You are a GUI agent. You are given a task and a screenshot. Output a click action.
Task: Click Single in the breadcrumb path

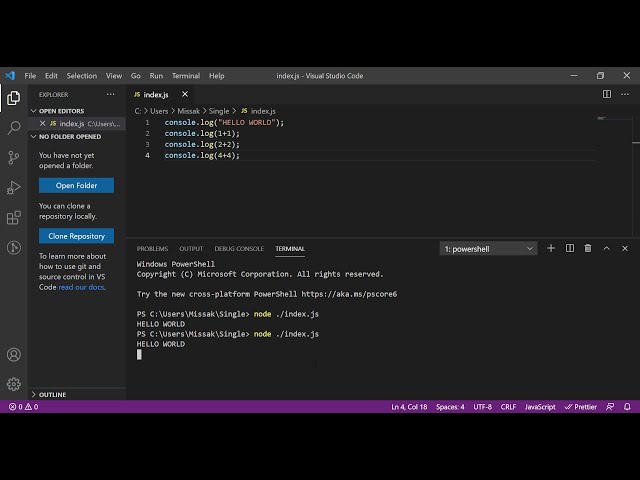click(x=219, y=111)
